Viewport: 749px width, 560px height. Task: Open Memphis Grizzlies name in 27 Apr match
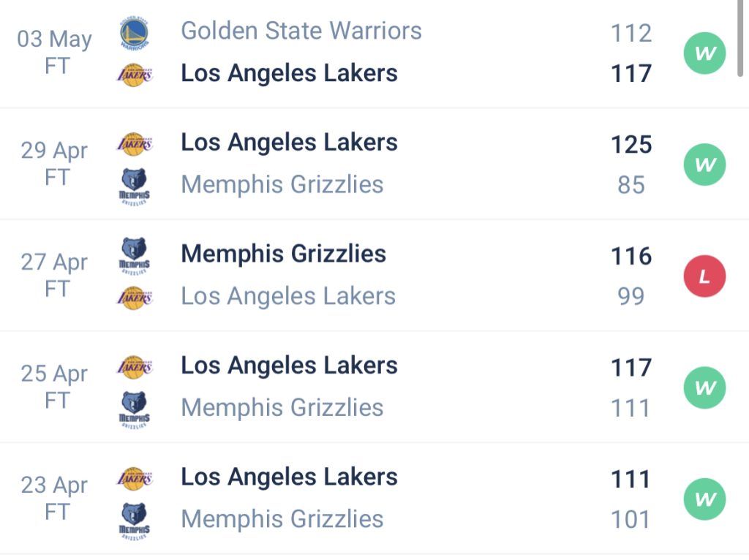pyautogui.click(x=284, y=254)
